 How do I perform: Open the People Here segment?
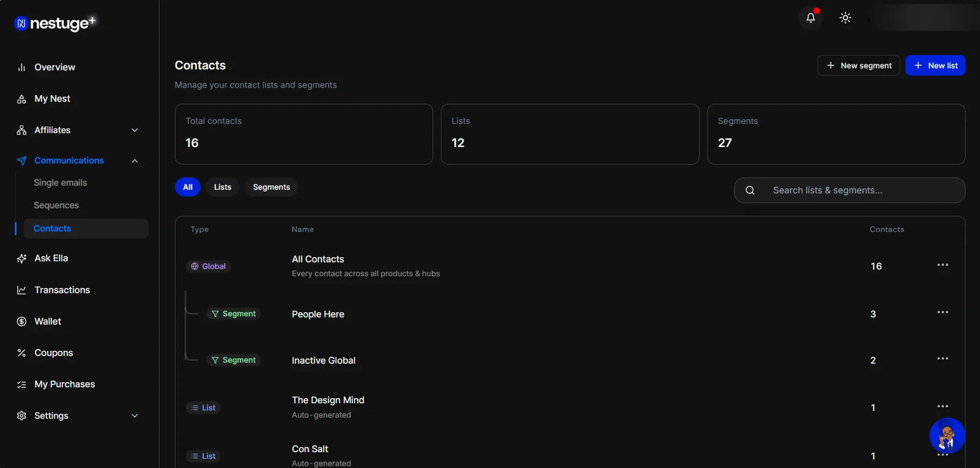[318, 314]
